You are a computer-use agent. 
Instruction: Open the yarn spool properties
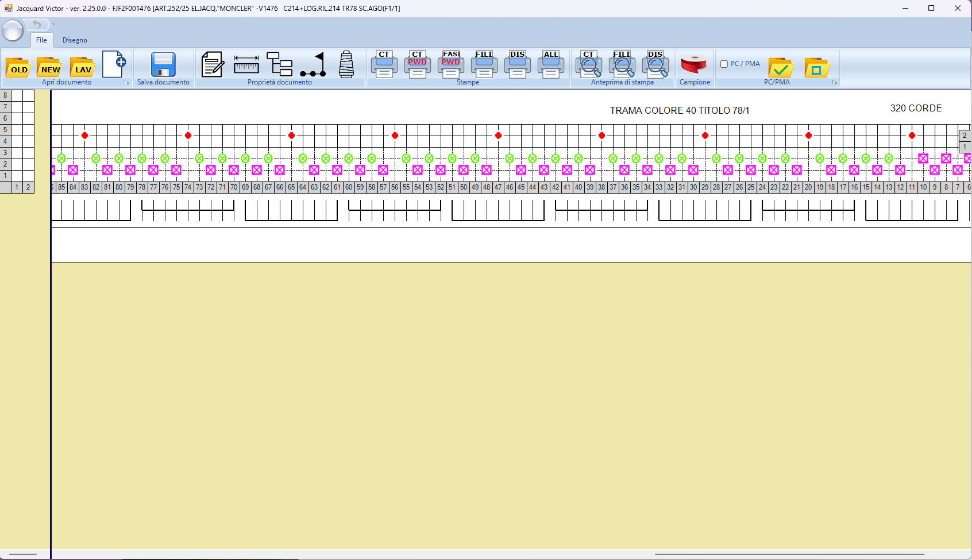[346, 64]
